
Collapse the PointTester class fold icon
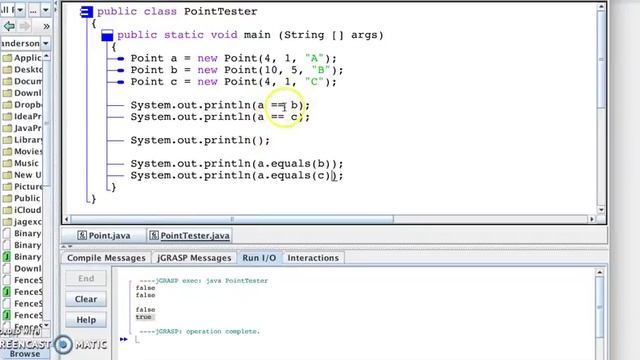(86, 12)
